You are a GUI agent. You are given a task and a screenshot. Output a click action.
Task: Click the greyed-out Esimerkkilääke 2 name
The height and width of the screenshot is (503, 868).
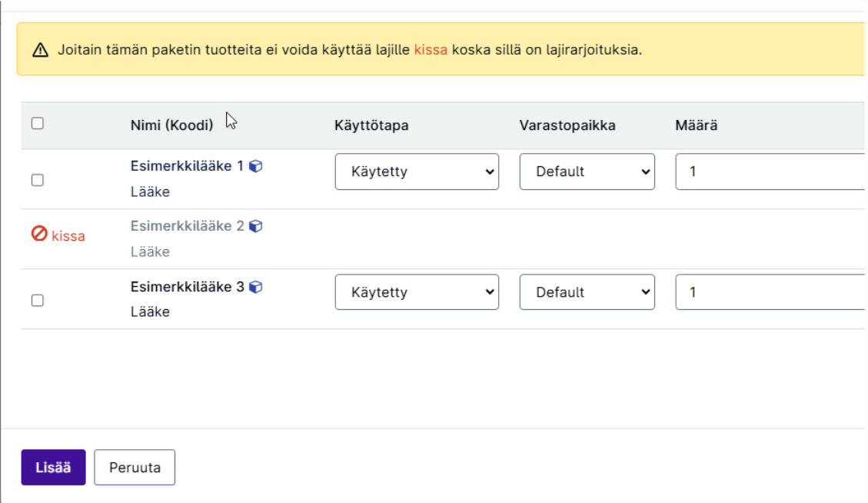coord(187,226)
